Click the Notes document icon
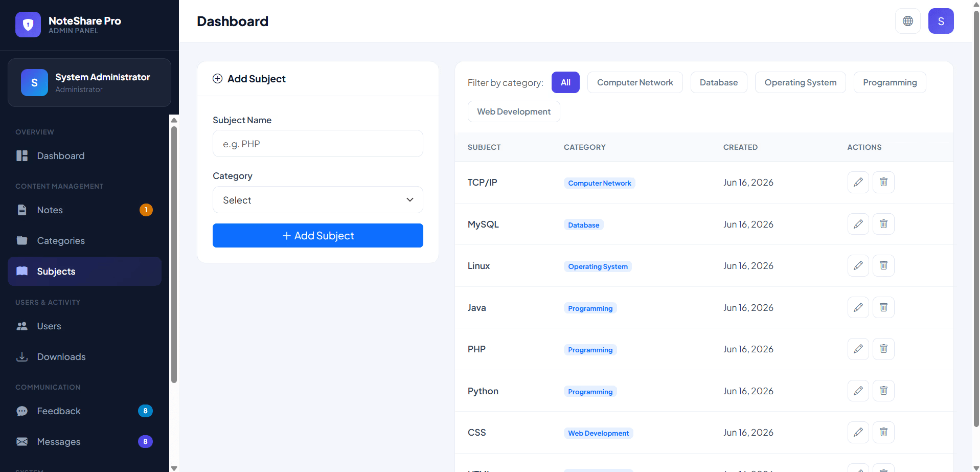Screen dimensions: 980x472 click(x=22, y=210)
